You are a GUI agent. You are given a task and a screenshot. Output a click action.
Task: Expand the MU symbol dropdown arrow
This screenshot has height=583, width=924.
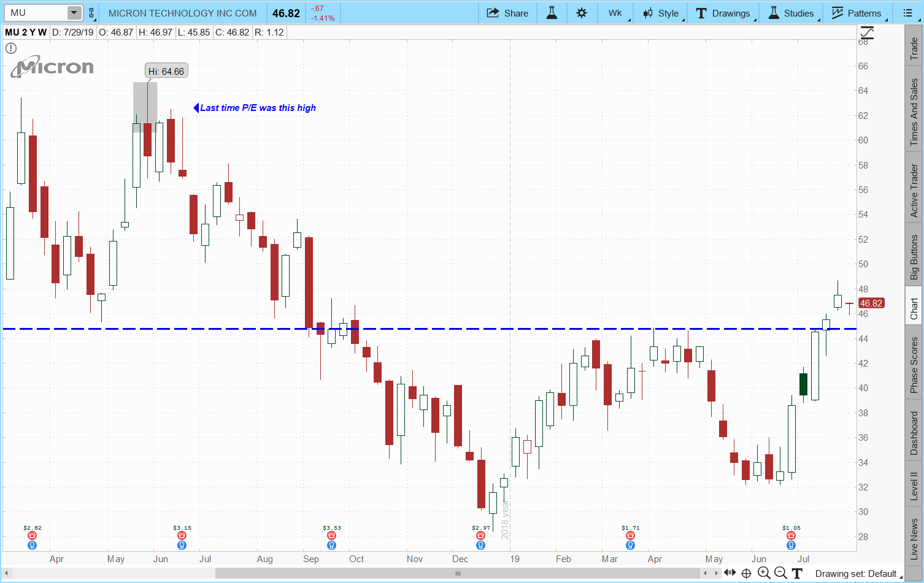74,13
